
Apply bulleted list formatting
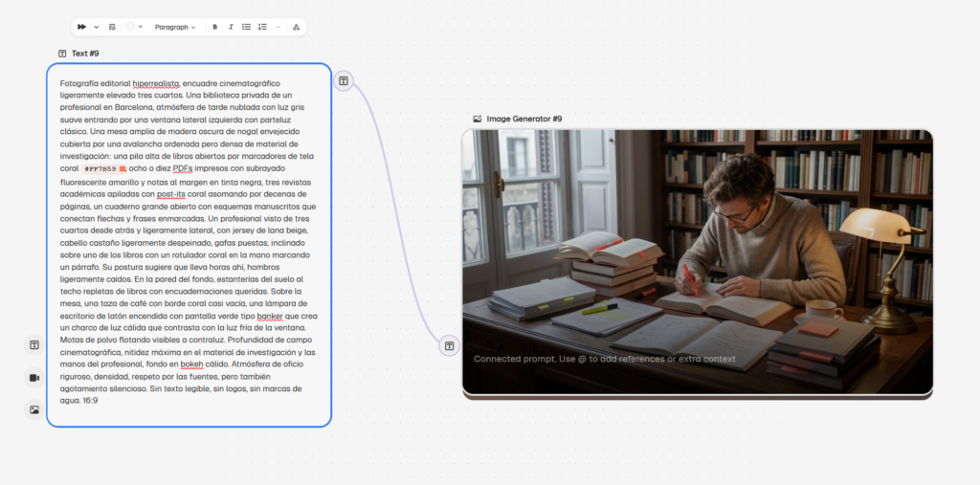(x=246, y=27)
